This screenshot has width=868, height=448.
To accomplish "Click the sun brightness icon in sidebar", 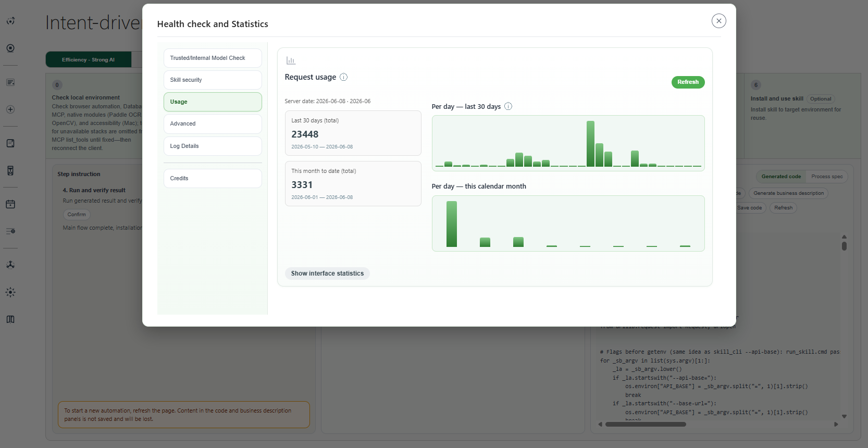I will [10, 292].
